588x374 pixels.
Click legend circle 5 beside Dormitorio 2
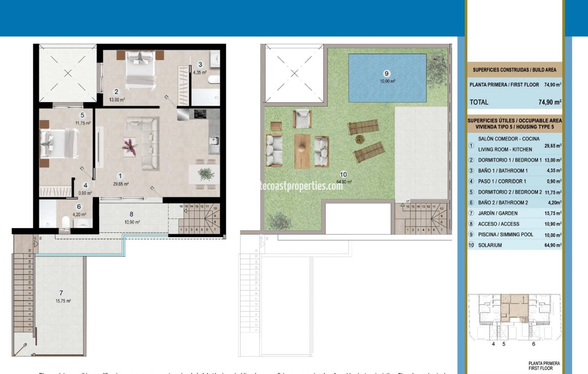471,192
